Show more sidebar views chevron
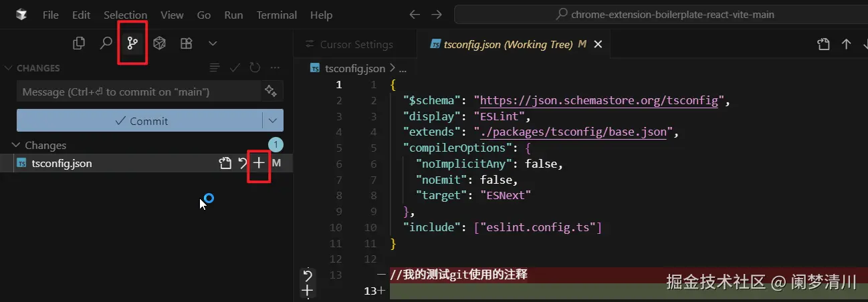 coord(213,43)
